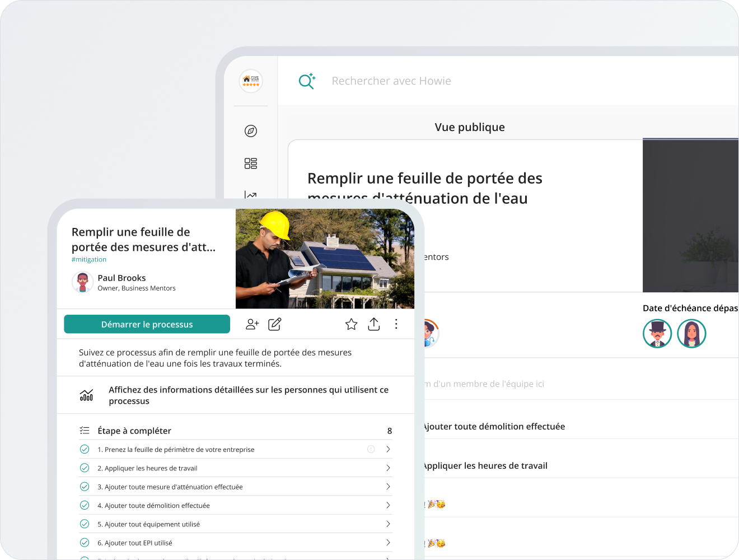
Task: Open the dashboard grid icon in sidebar
Action: (x=251, y=164)
